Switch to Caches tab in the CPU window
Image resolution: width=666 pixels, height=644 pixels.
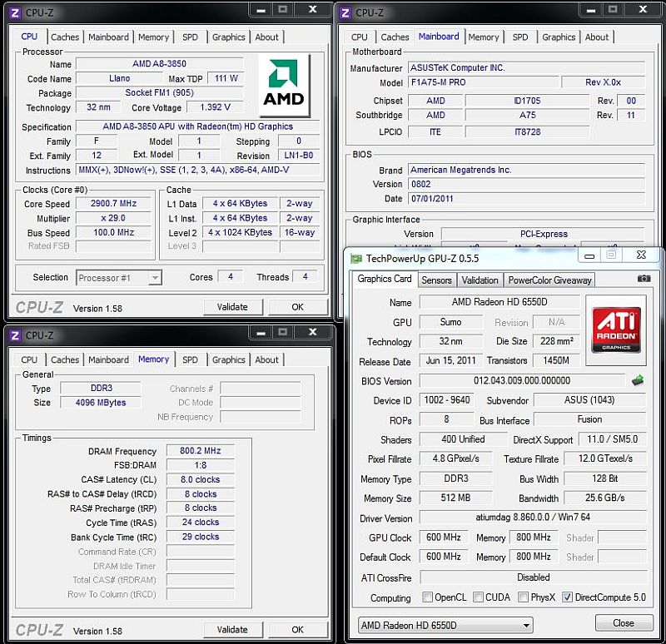click(x=65, y=37)
